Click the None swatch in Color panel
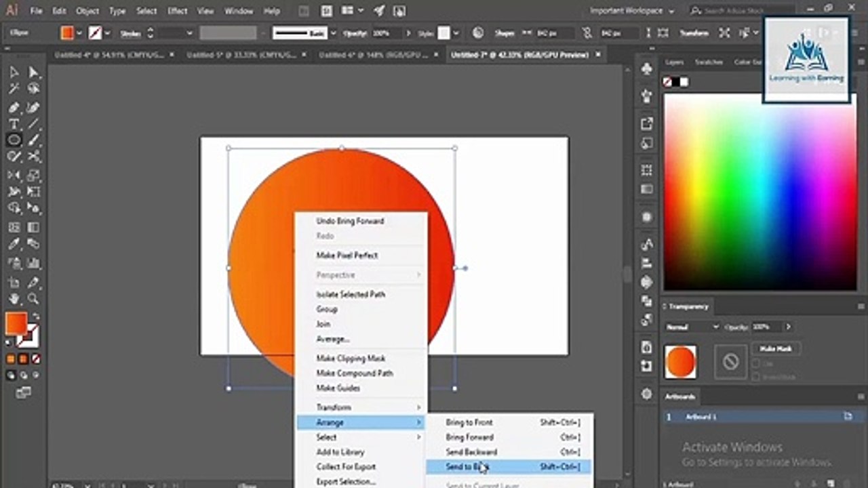 [x=667, y=82]
